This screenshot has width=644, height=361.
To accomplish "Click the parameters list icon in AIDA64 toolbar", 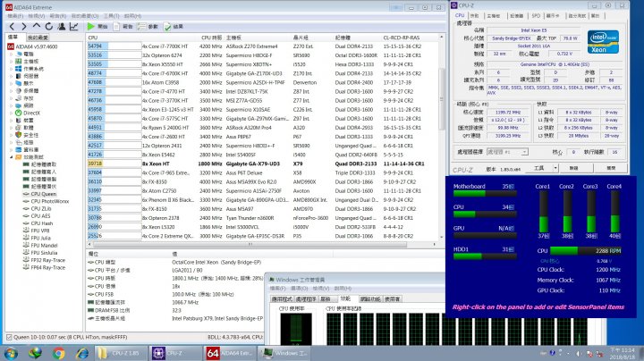I will 141,27.
